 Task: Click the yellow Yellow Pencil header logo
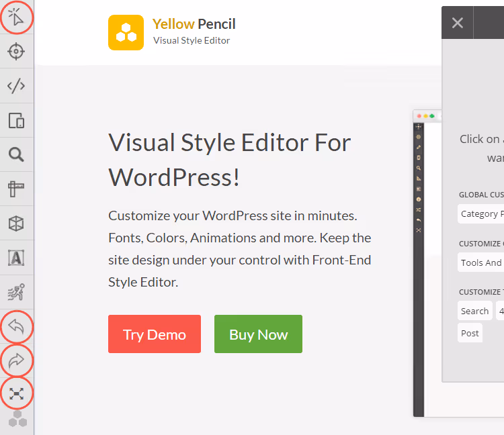pyautogui.click(x=126, y=32)
